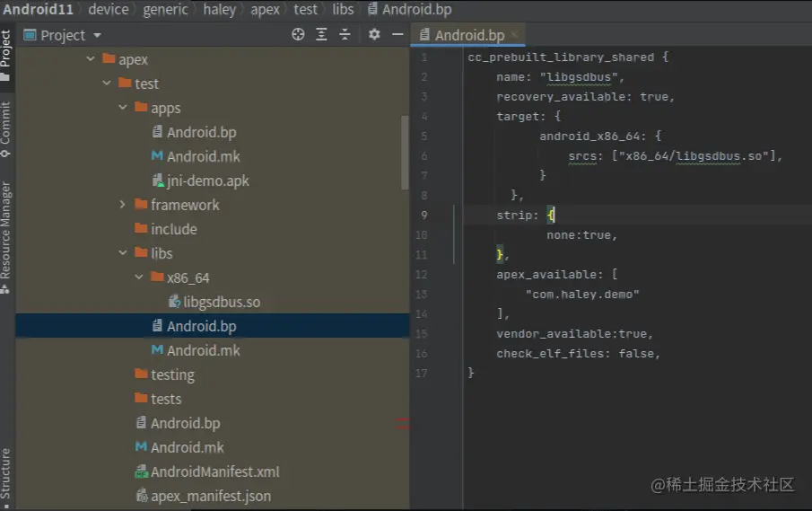The image size is (812, 511).
Task: Hide the Project panel with minus icon
Action: [397, 35]
